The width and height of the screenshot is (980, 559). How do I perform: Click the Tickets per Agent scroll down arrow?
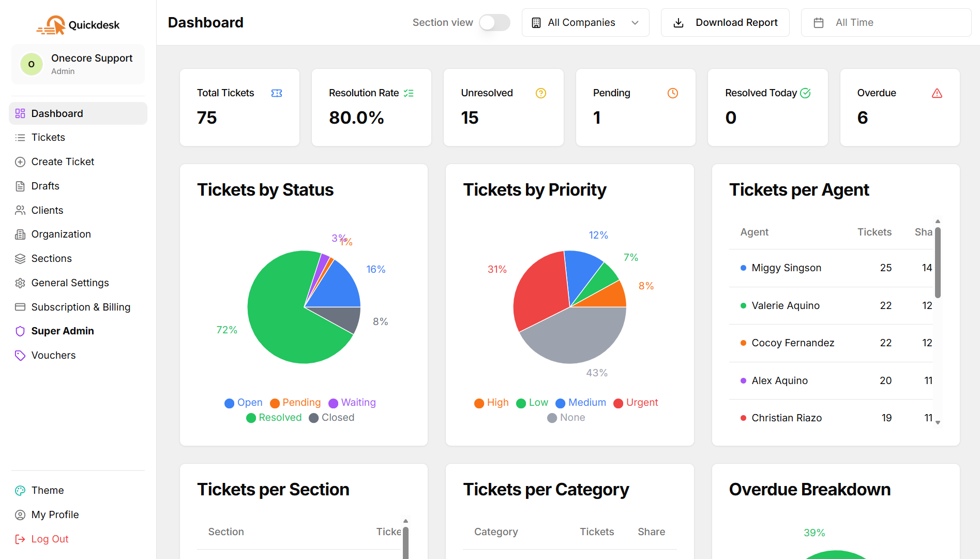[938, 422]
